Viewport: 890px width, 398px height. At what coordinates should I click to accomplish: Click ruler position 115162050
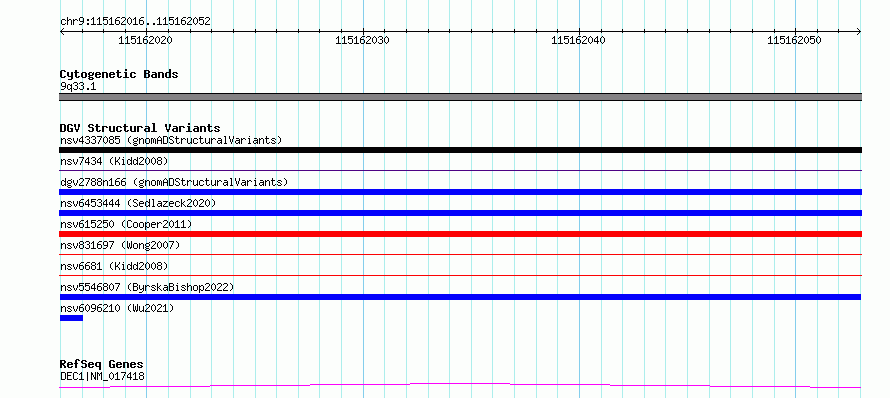(794, 40)
